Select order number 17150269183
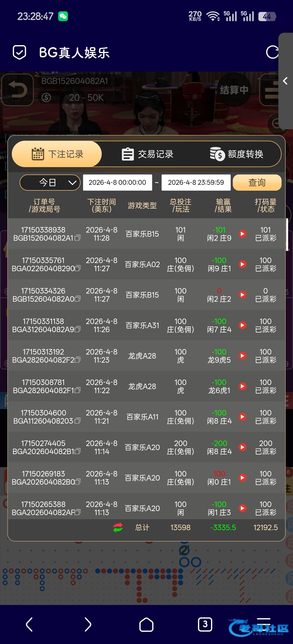Viewport: 293px width, 644px height. pyautogui.click(x=43, y=474)
